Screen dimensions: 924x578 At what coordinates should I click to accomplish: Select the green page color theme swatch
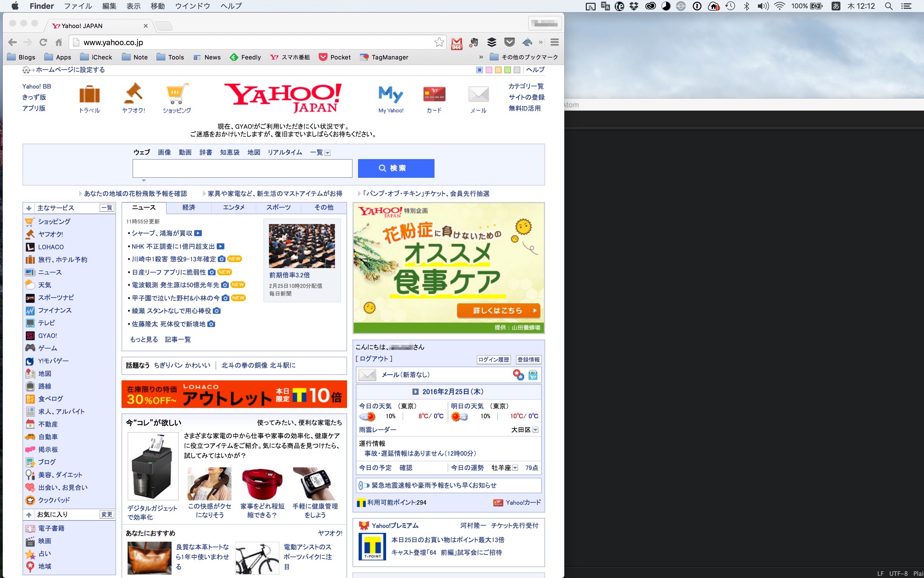[x=507, y=70]
